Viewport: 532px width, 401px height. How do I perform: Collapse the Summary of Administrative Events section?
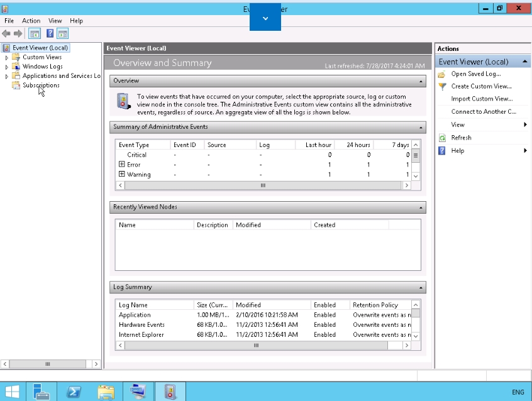pos(421,128)
